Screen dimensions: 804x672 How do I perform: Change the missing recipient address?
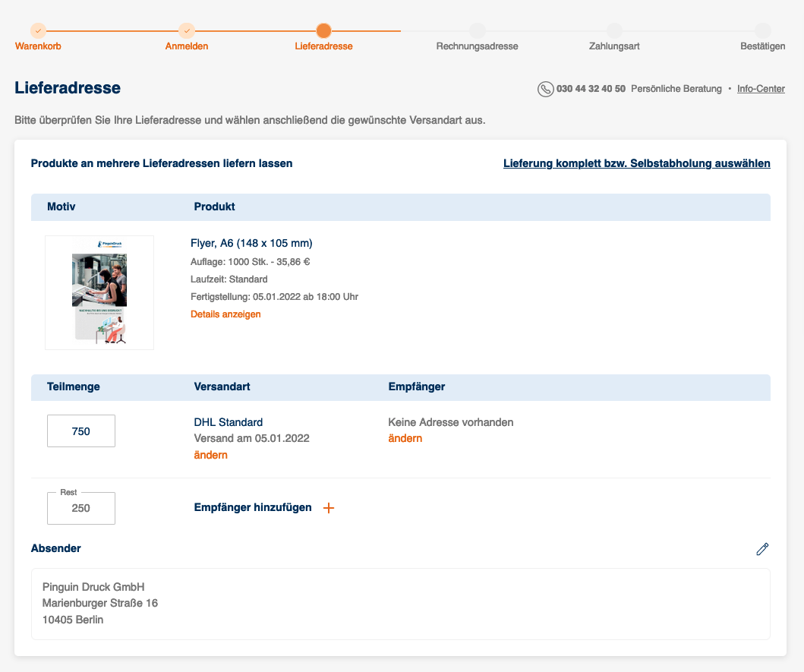pyautogui.click(x=405, y=439)
